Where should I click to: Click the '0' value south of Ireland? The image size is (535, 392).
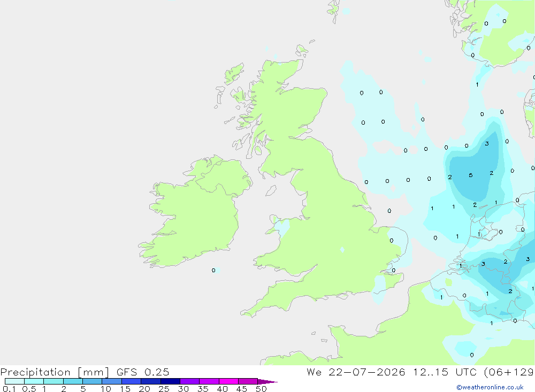(213, 270)
